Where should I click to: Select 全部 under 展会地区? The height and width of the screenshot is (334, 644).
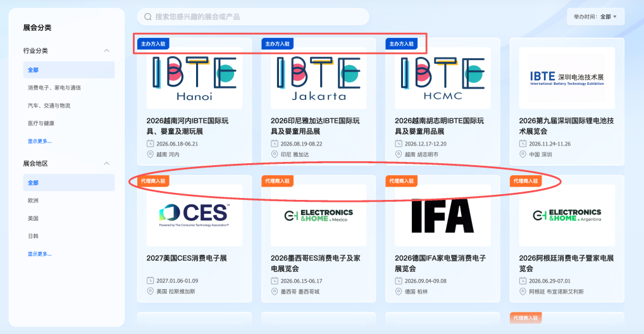click(x=69, y=182)
